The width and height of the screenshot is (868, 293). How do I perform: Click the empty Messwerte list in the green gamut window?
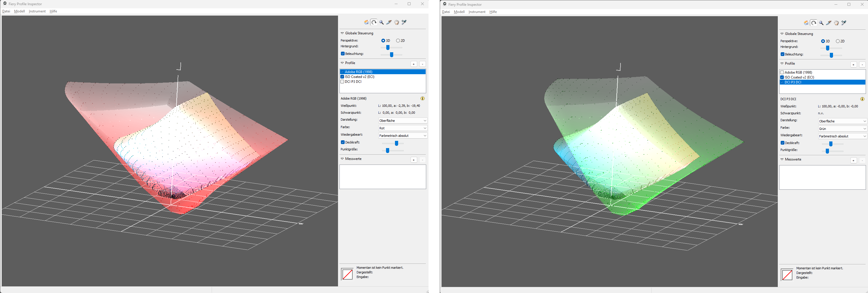822,177
